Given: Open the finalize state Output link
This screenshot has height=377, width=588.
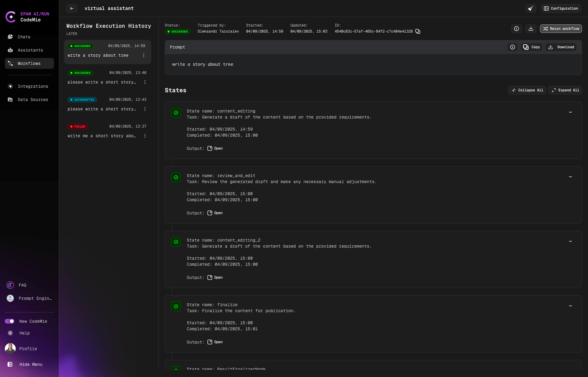Looking at the screenshot, I should (215, 342).
